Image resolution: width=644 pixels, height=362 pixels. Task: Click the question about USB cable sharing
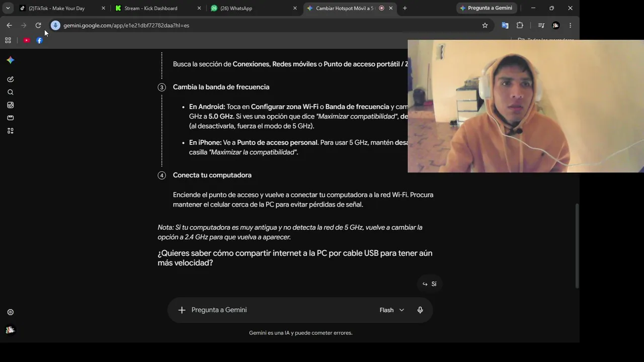coord(295,258)
